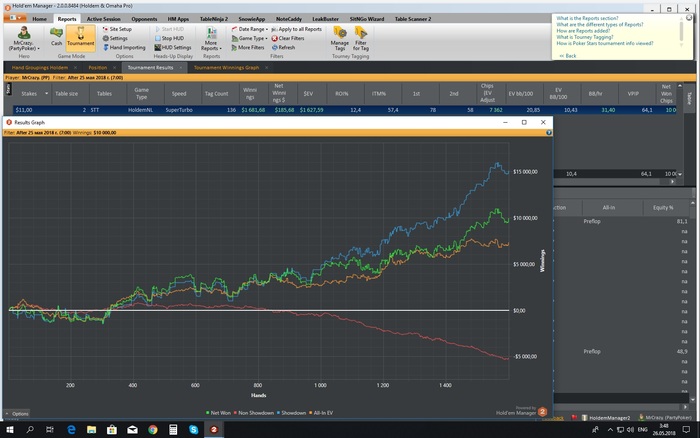700x438 pixels.
Task: Click help panel vertical scrollbar
Action: 681,31
